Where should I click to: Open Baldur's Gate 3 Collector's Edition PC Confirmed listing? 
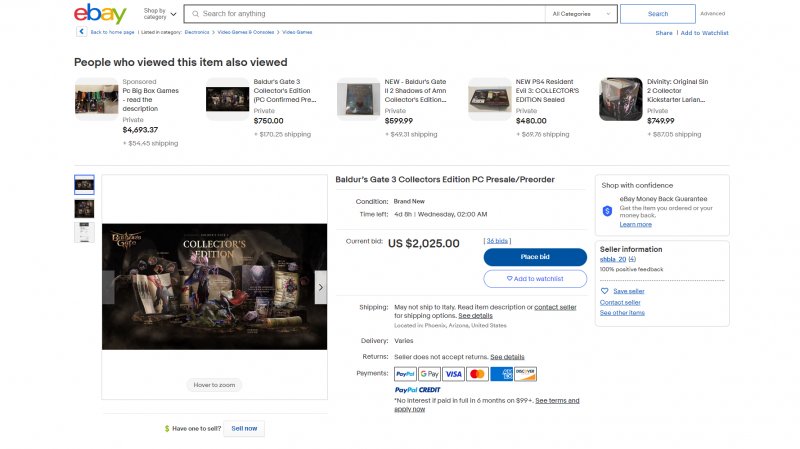(285, 91)
